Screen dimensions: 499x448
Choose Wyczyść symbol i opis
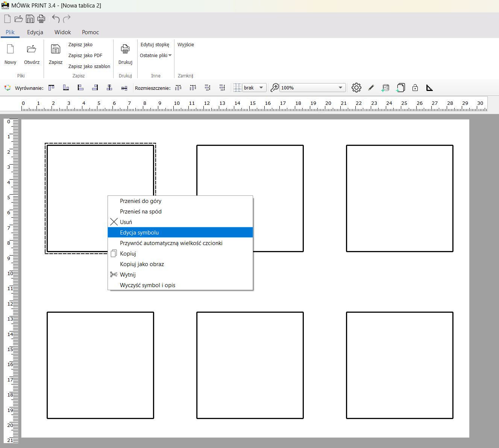[180, 285]
